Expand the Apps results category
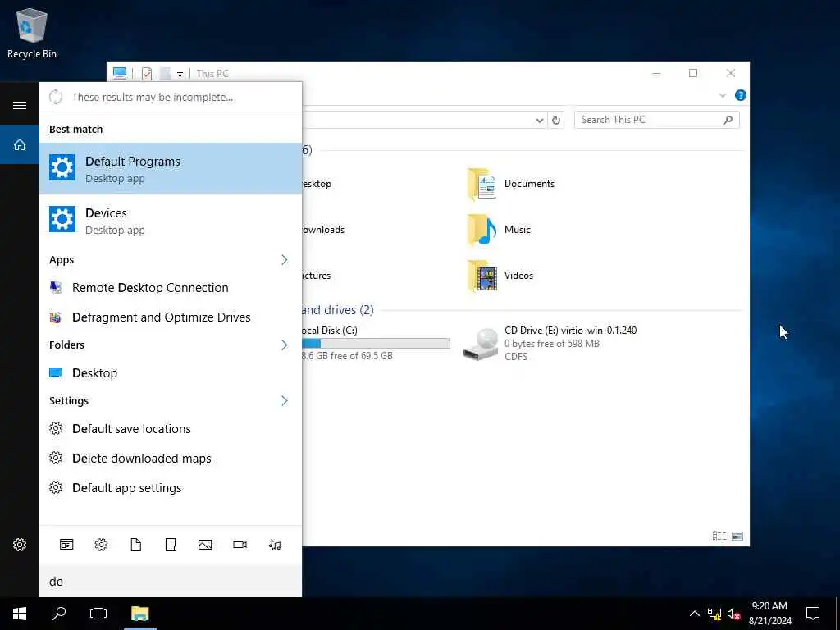This screenshot has height=630, width=840. pos(284,260)
